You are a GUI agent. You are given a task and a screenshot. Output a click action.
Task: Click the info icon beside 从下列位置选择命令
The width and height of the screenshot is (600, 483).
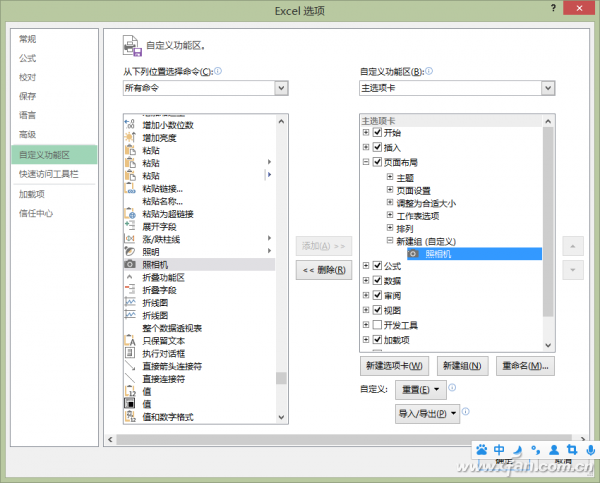[218, 71]
